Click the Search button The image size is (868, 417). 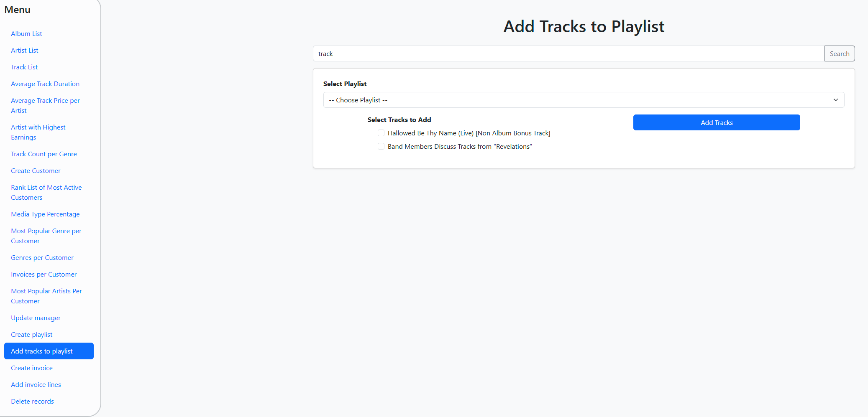[x=839, y=53]
